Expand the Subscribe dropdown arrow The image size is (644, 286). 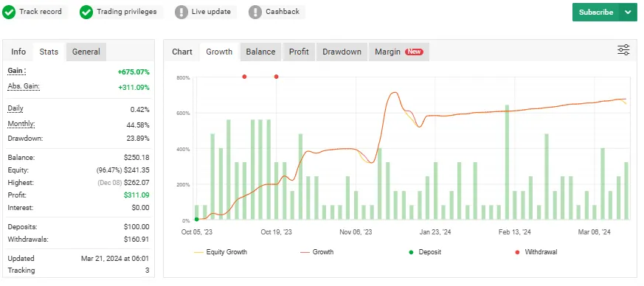pos(628,13)
